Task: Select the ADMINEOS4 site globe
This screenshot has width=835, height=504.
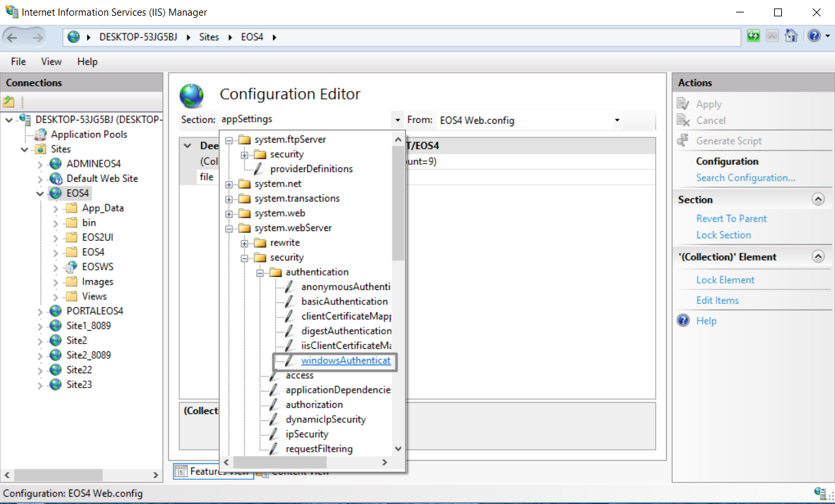Action: click(56, 164)
